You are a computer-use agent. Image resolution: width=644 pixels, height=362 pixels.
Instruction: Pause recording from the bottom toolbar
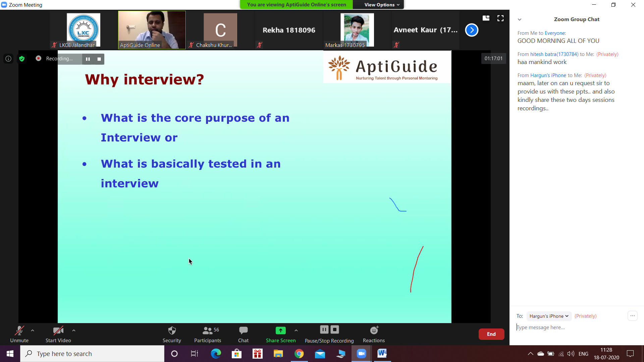coord(324,329)
